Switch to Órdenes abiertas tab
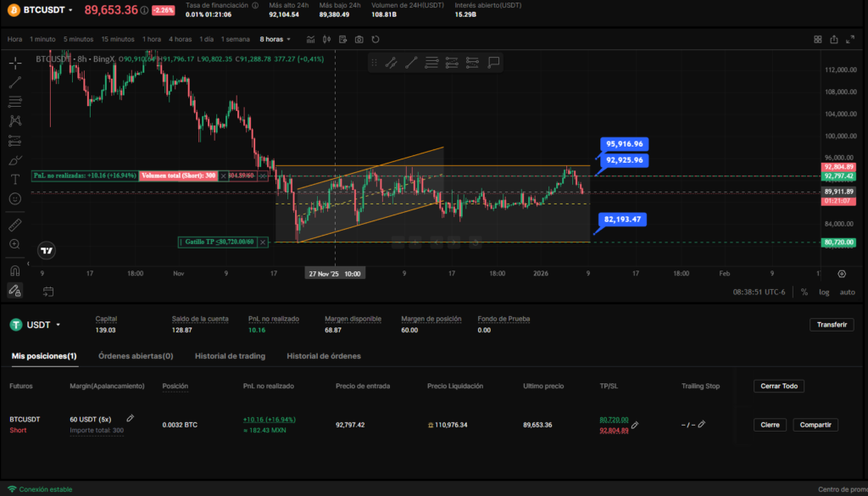868x496 pixels. pos(136,356)
